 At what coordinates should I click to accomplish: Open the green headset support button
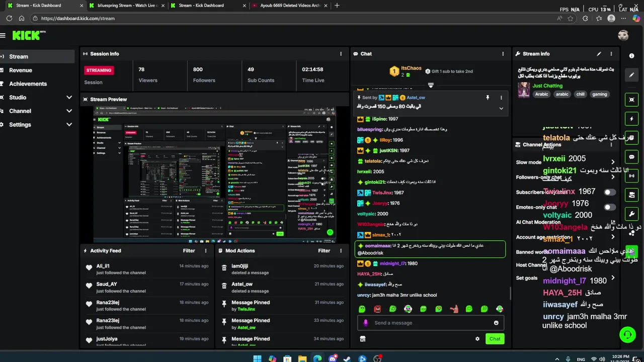pyautogui.click(x=627, y=334)
